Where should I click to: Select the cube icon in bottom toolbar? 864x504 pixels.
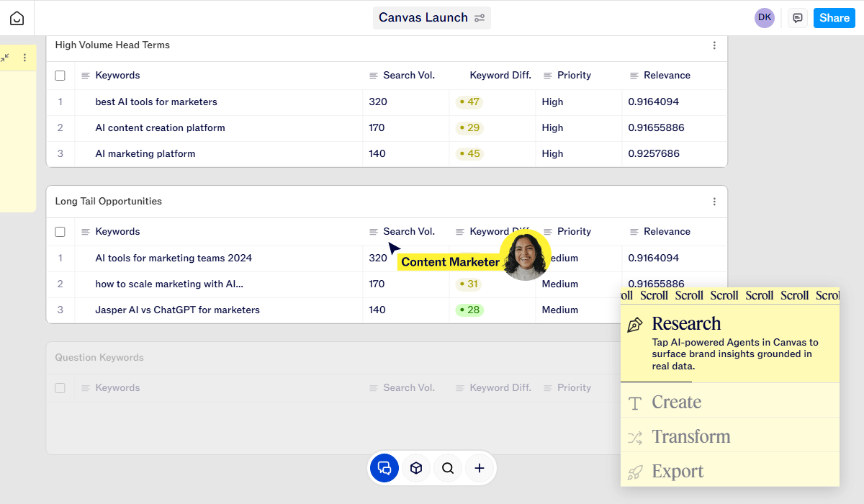(x=416, y=468)
